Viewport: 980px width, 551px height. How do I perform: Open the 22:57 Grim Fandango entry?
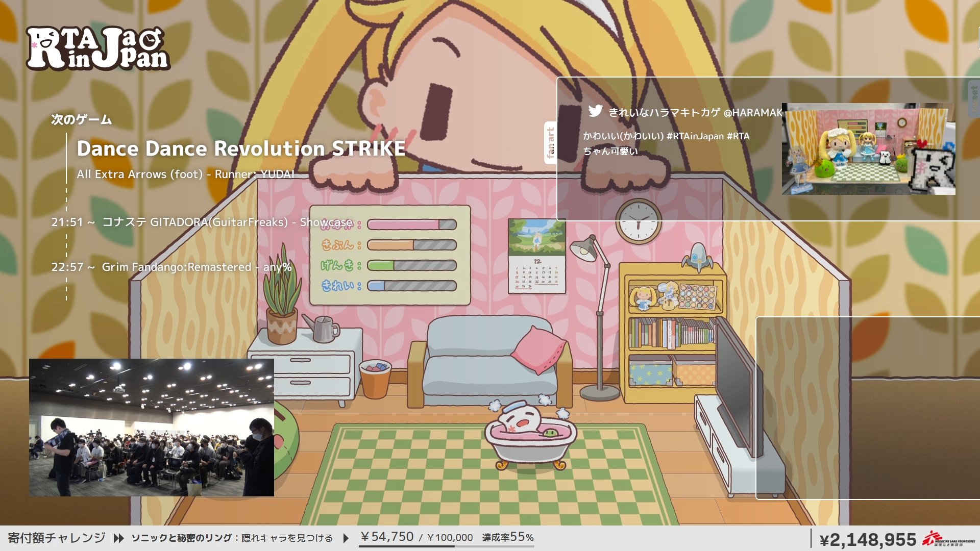click(171, 267)
